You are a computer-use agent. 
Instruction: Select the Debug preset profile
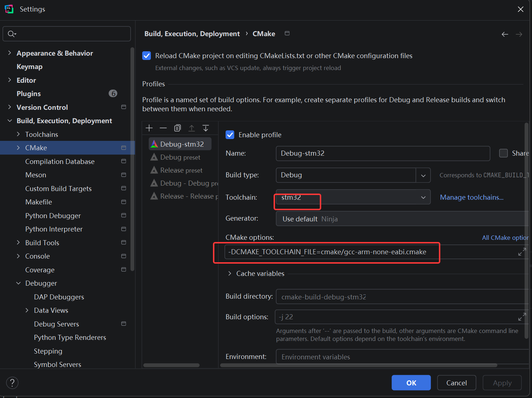pyautogui.click(x=180, y=157)
